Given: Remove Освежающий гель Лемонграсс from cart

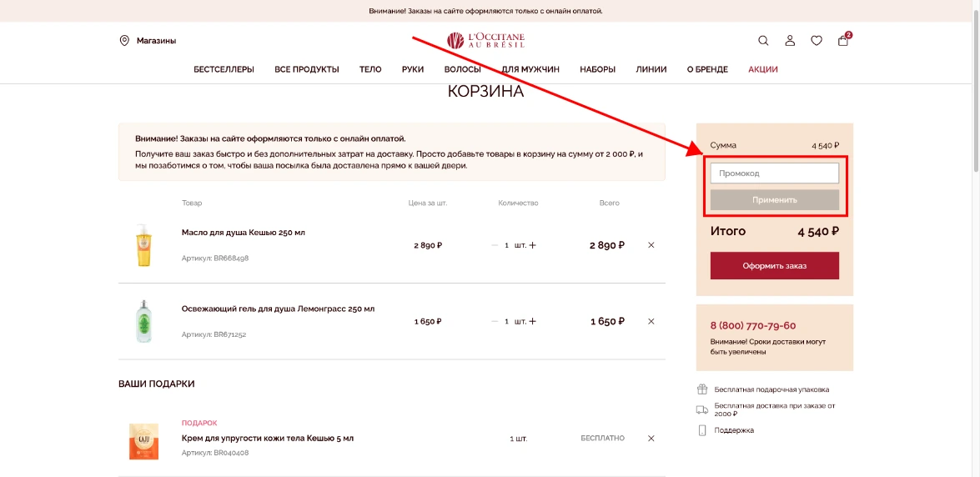Looking at the screenshot, I should tap(651, 321).
